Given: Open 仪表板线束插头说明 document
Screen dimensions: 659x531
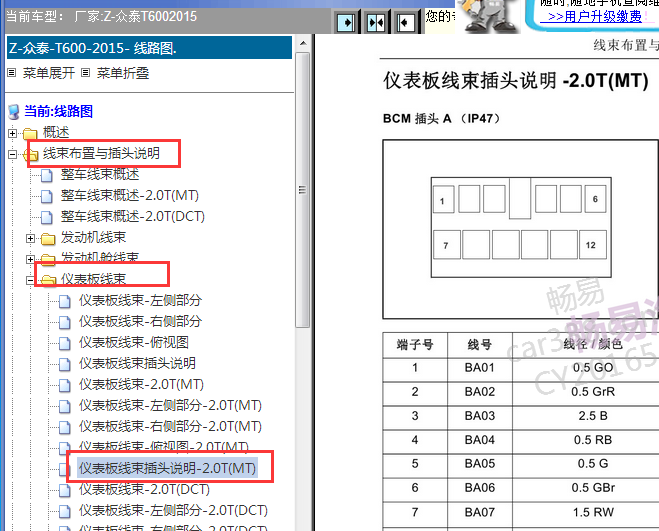Looking at the screenshot, I should point(137,363).
